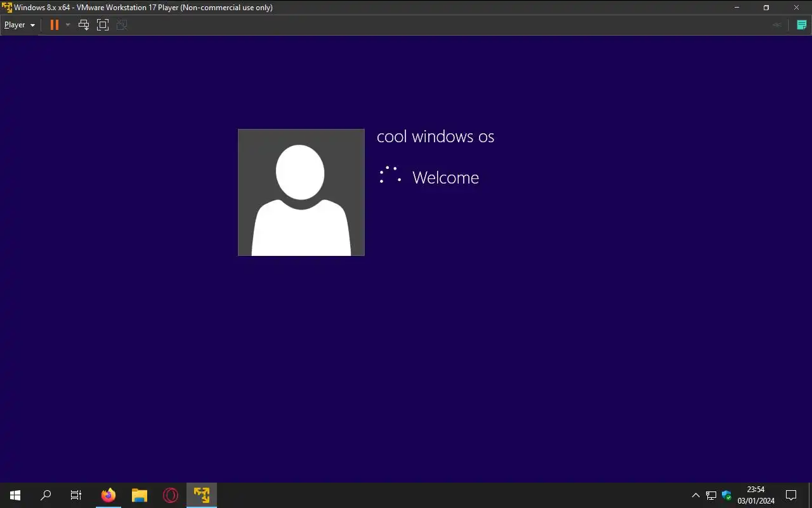Click the 'cool windows os' username

(x=435, y=137)
